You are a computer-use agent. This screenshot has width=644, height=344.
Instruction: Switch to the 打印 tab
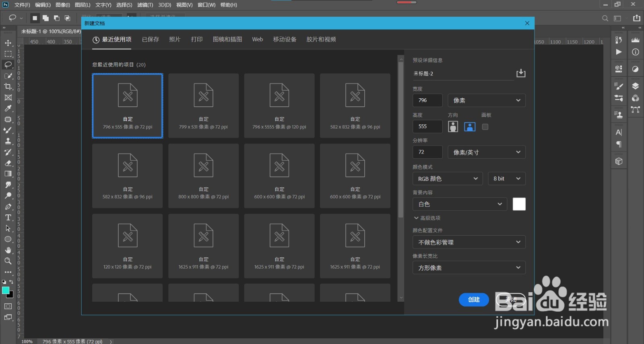click(197, 39)
